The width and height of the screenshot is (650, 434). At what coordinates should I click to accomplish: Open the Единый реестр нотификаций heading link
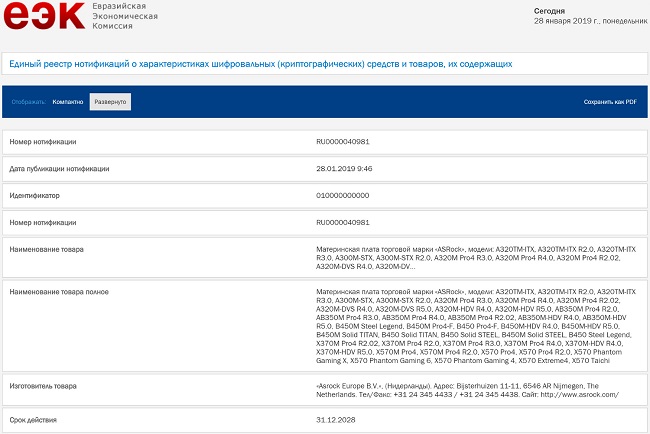(x=261, y=64)
